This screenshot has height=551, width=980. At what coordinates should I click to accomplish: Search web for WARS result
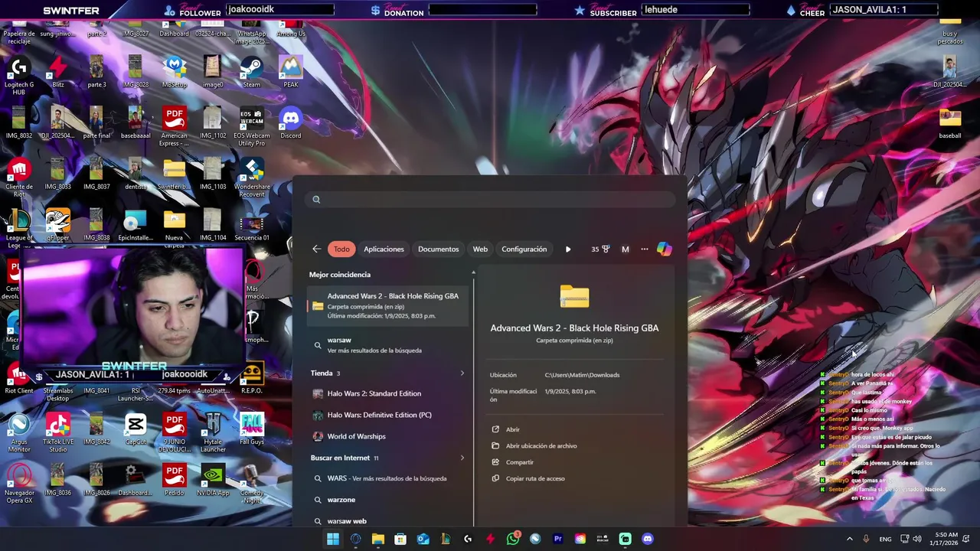point(387,478)
